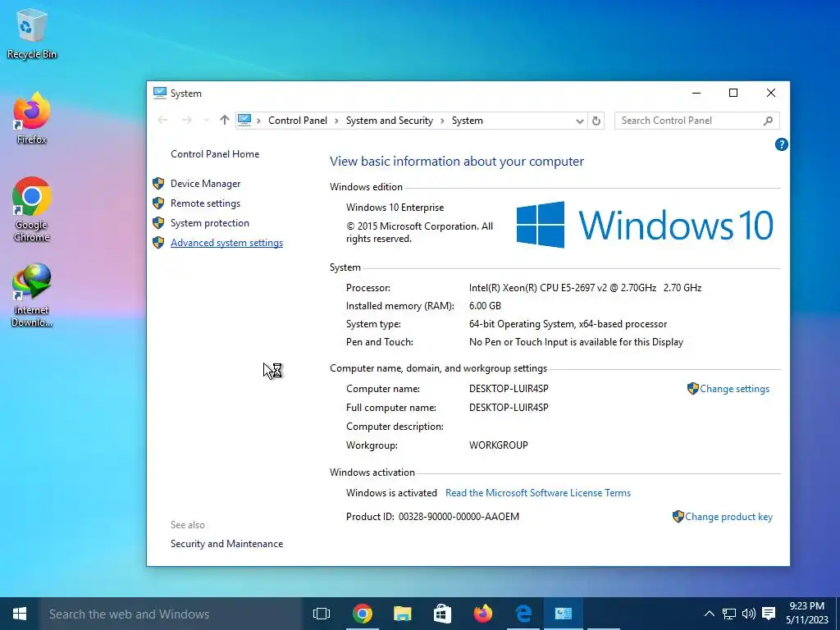Open the Action Center notifications icon
This screenshot has height=630, width=840.
pyautogui.click(x=769, y=614)
